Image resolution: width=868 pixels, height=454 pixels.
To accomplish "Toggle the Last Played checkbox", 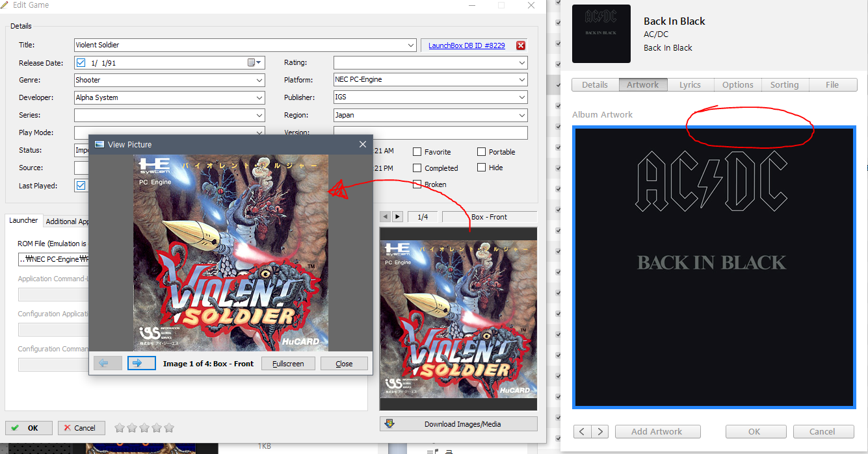I will (x=81, y=185).
